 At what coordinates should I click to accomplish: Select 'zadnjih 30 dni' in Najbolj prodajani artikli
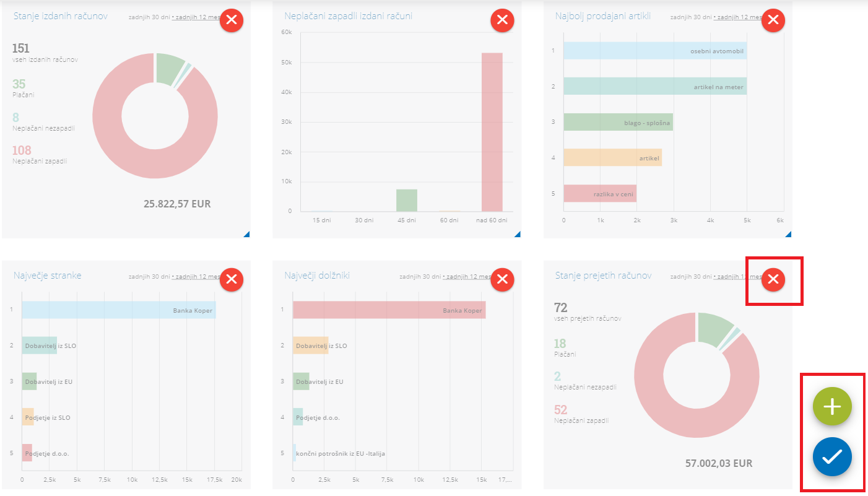tap(691, 17)
